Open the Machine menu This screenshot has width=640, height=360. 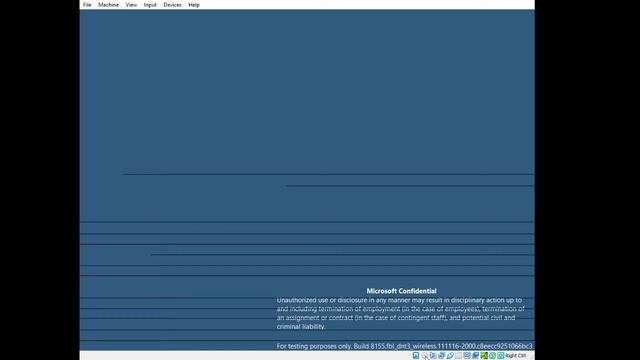[108, 5]
